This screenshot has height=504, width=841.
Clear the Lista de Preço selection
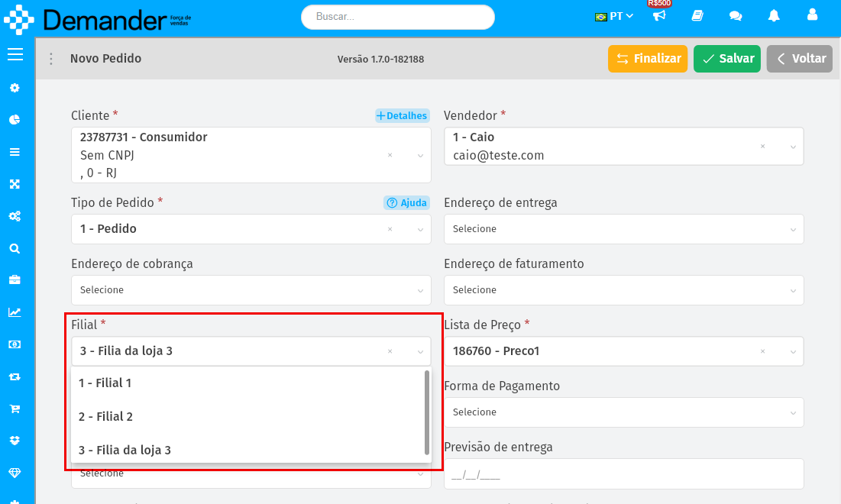pos(762,351)
